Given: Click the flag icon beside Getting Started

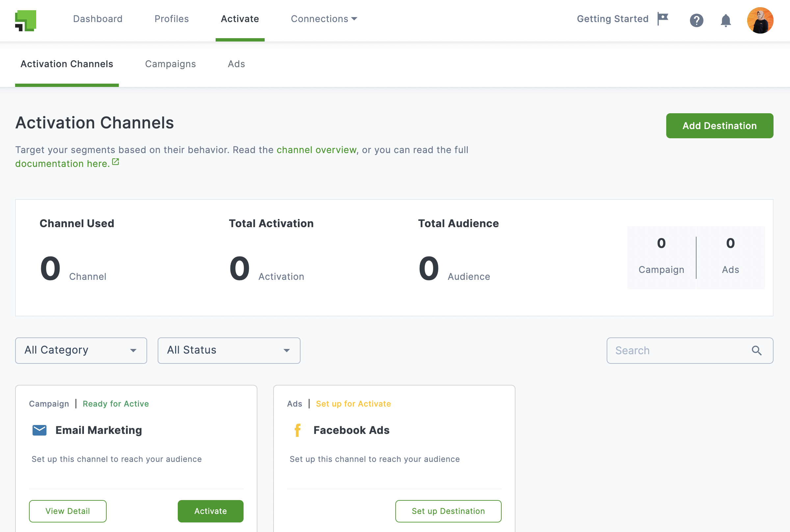Looking at the screenshot, I should tap(663, 19).
